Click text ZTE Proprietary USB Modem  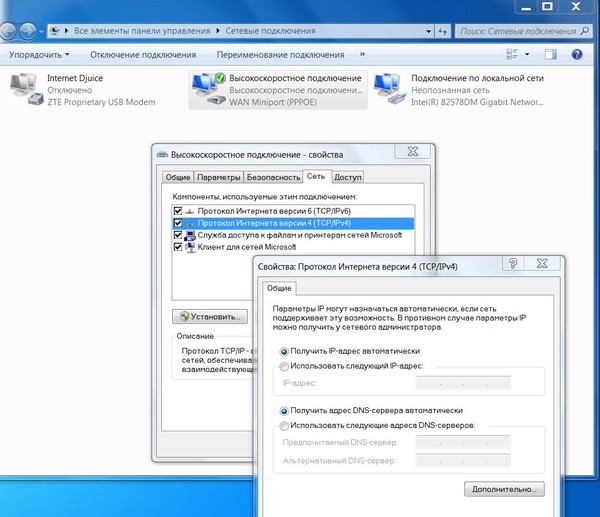click(x=101, y=102)
